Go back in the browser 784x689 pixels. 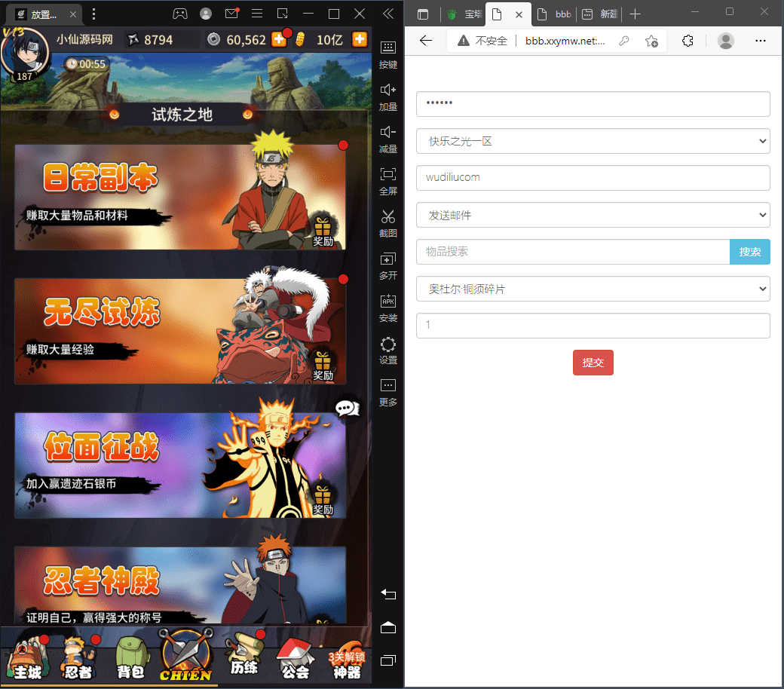(x=426, y=41)
